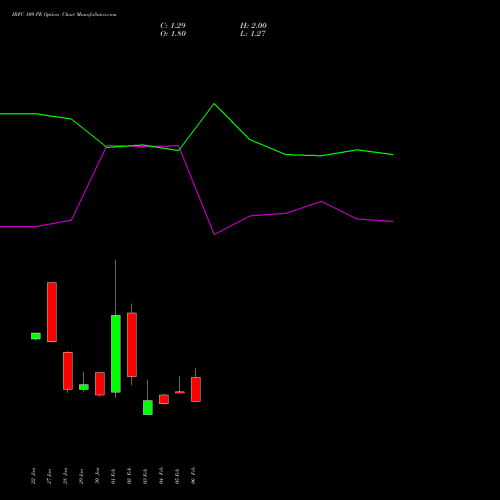500x500 pixels.
Task: Click the '02 Feb' date label
Action: (x=129, y=476)
